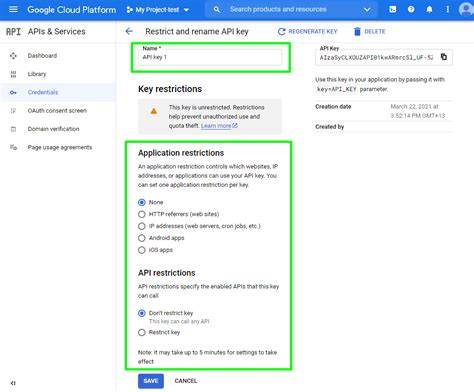Click the Creation date value text
Screen dimensions: 474x392
coord(417,111)
